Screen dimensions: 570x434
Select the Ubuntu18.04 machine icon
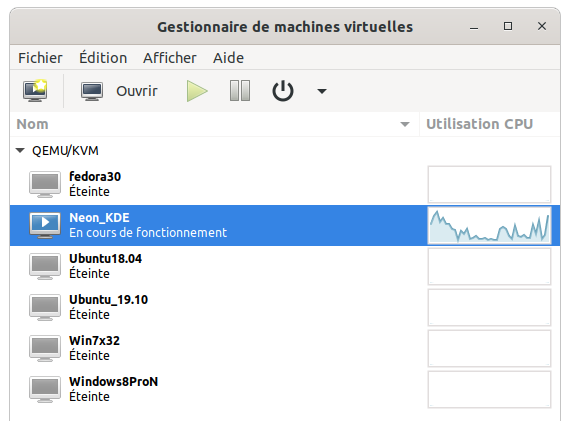(45, 266)
